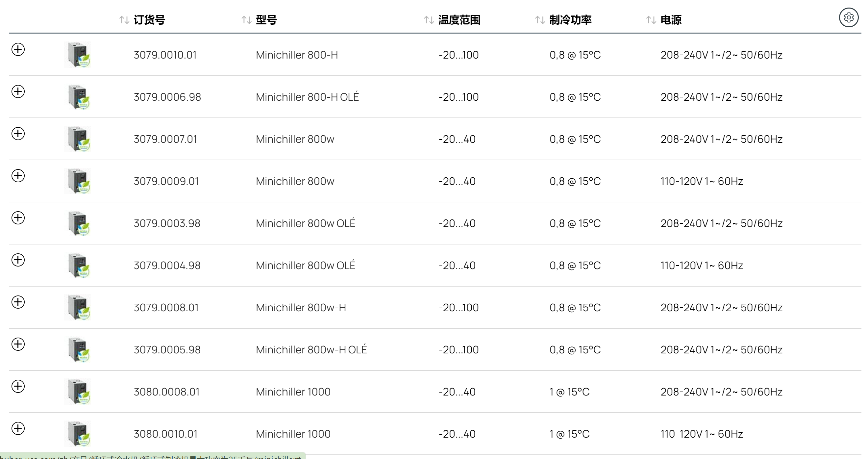Screen dimensions: 868x459
Task: Select order number 3079.0009.01
Action: tap(166, 181)
